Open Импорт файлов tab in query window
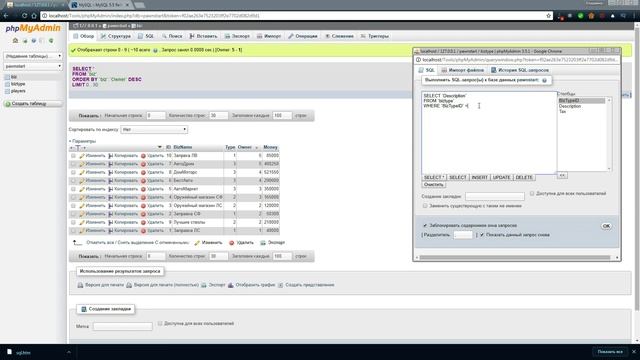The width and height of the screenshot is (640, 360). point(462,70)
